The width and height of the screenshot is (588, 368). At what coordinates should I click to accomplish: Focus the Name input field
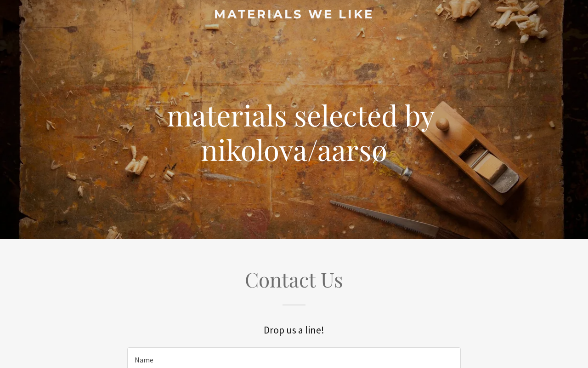294,359
